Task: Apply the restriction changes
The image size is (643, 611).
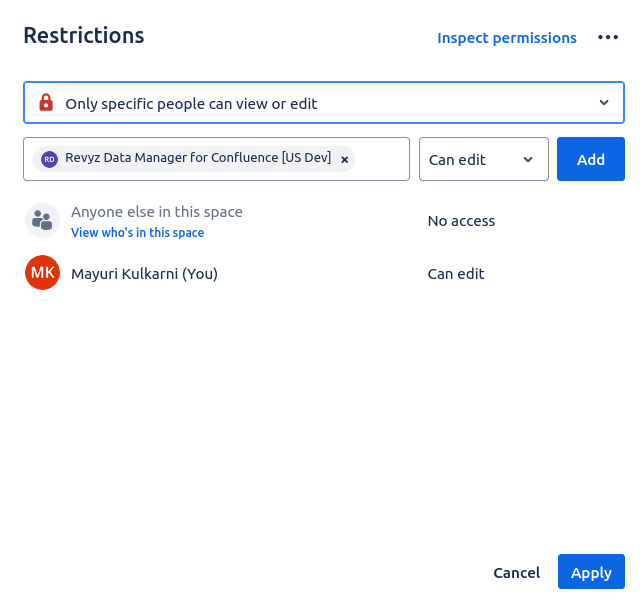Action: tap(591, 573)
